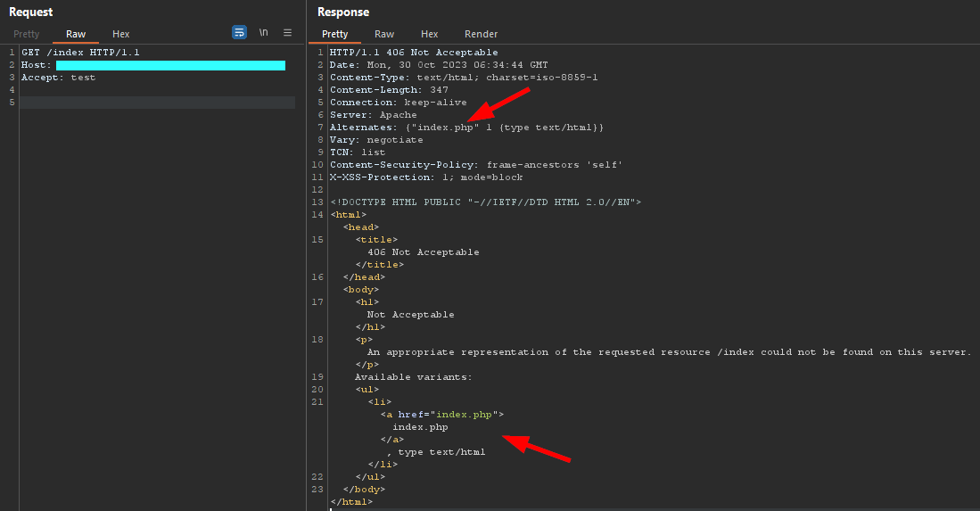
Task: Click 'X-XSS-Protection: 1; mode=block' line
Action: [x=426, y=177]
